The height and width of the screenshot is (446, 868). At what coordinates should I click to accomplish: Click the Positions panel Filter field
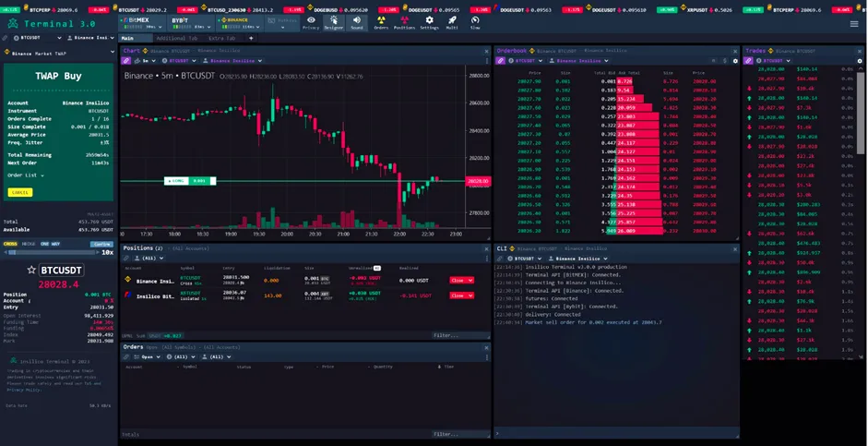pos(459,335)
